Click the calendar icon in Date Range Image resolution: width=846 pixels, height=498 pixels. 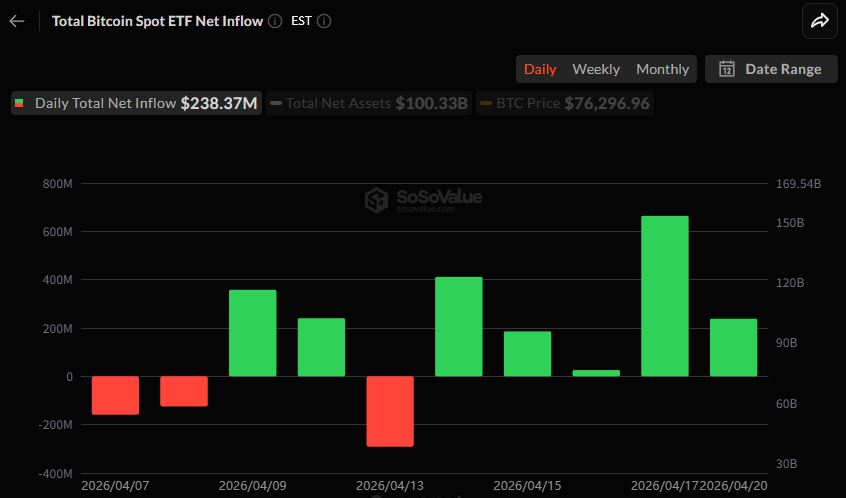727,69
